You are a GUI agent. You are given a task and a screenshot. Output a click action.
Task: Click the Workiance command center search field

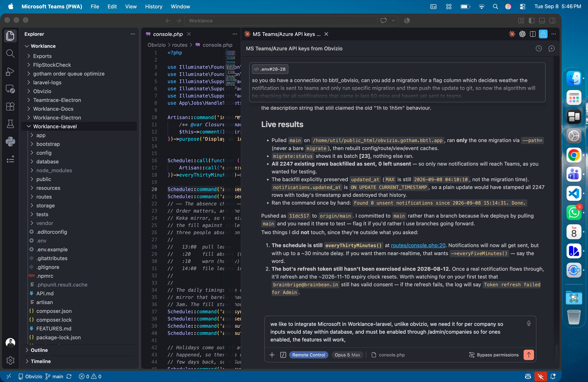coord(281,21)
